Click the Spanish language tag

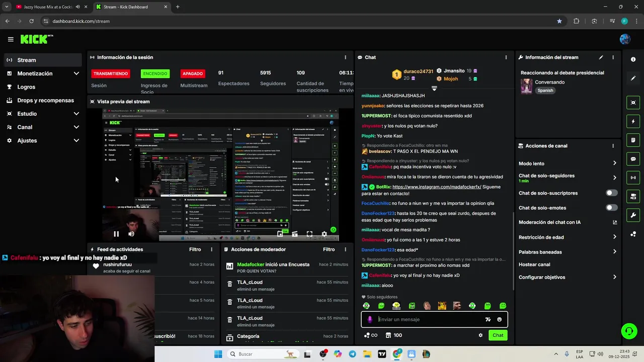coord(545,90)
